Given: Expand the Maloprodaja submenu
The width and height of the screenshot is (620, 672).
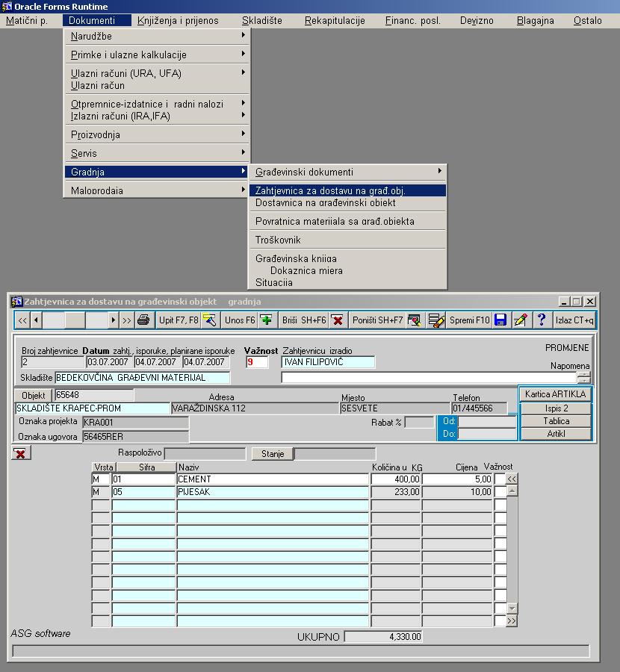Looking at the screenshot, I should point(157,190).
